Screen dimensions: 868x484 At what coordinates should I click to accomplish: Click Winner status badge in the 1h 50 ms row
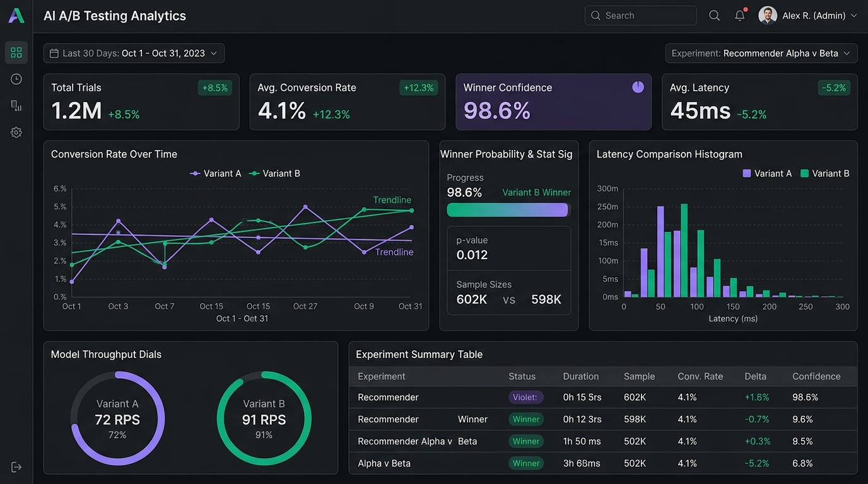[x=526, y=441]
